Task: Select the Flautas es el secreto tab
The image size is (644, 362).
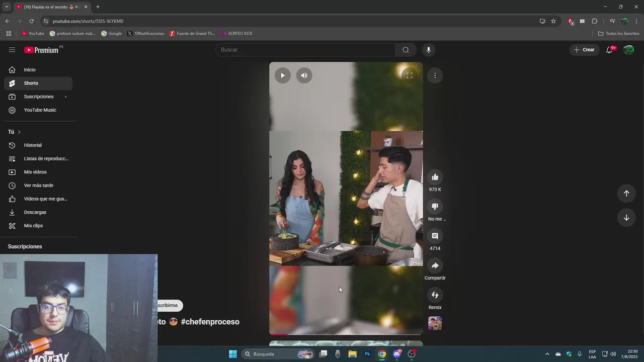Action: (52, 7)
